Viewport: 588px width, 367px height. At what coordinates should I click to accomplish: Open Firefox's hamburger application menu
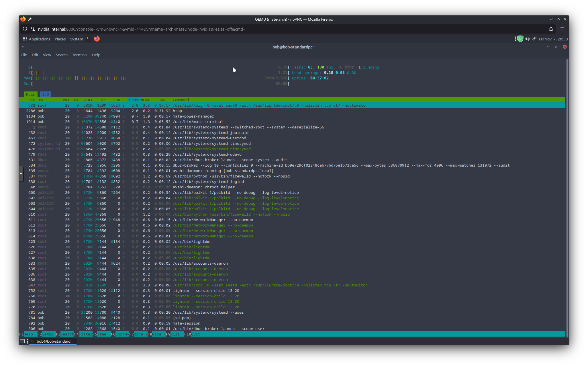562,29
